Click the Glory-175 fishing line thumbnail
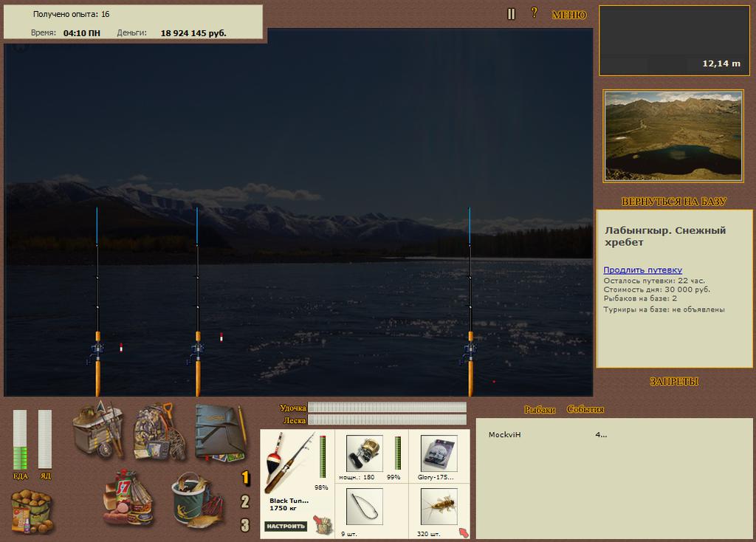Image resolution: width=756 pixels, height=542 pixels. (439, 453)
